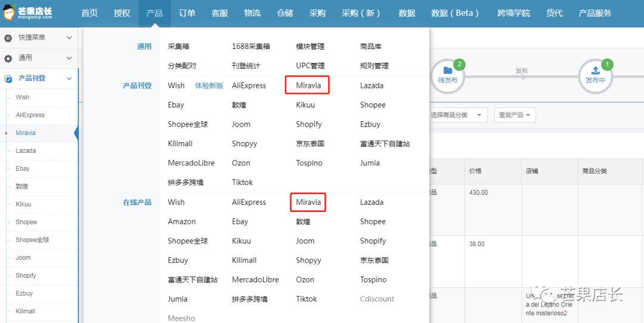Open Tiktok under 产品刊登 in dropdown
Viewport: 644px width, 323px height.
coord(242,182)
